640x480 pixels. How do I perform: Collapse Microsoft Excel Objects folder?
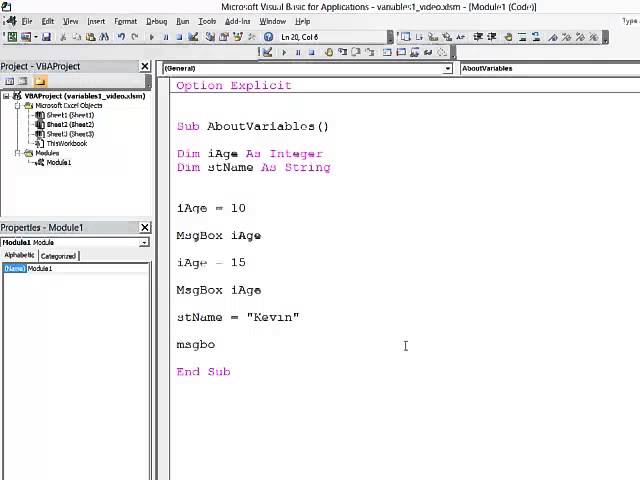coord(17,106)
